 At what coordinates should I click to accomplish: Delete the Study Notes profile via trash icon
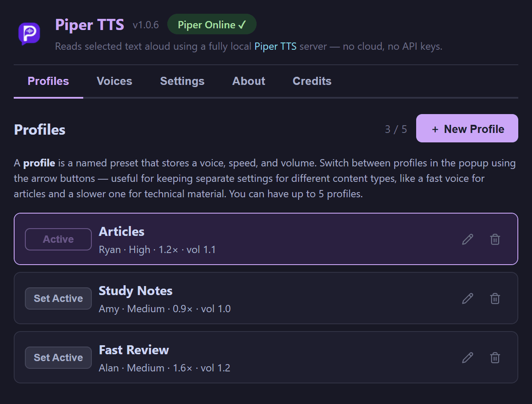[495, 298]
